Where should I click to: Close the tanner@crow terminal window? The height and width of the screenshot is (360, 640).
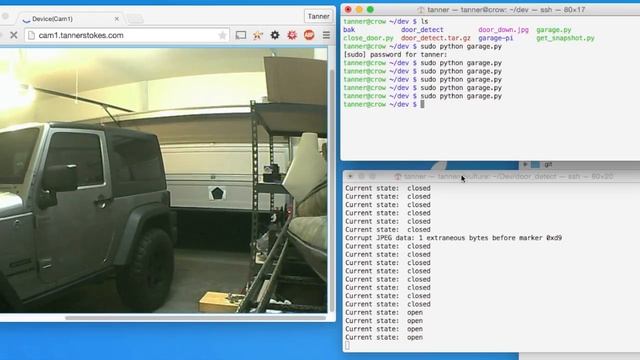pyautogui.click(x=348, y=9)
